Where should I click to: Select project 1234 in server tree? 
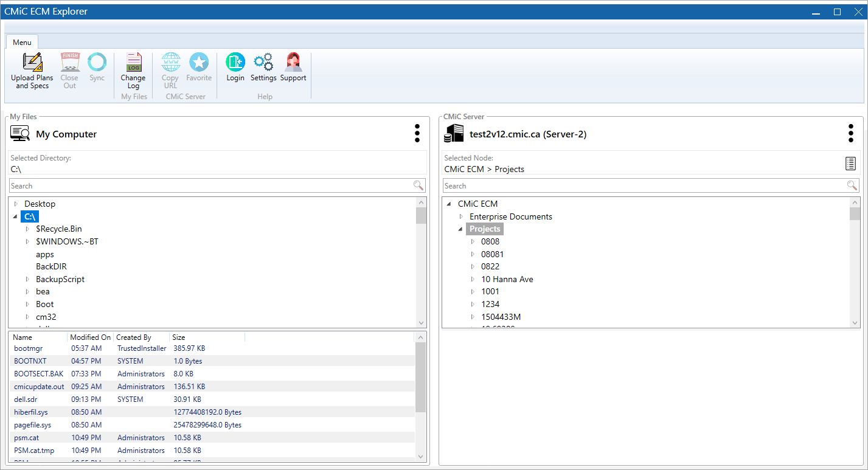(490, 304)
